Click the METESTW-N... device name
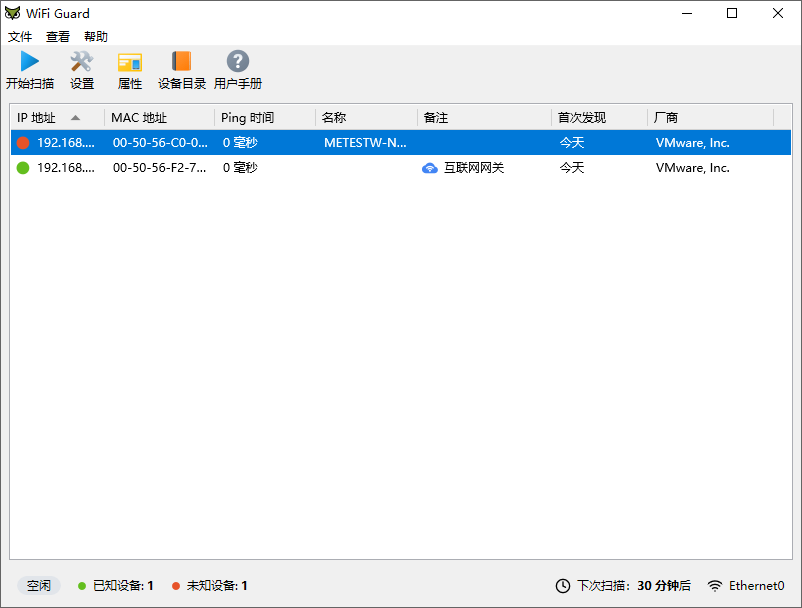This screenshot has width=802, height=608. click(x=365, y=143)
